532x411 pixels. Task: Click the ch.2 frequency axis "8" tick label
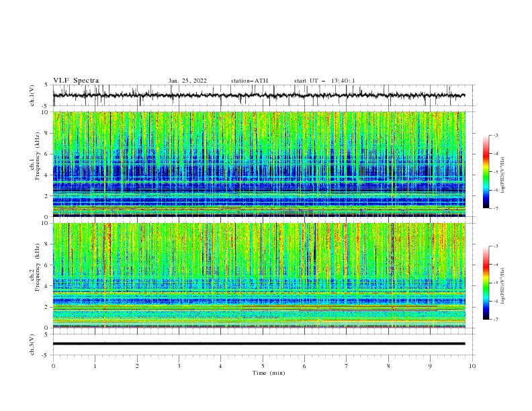click(x=47, y=244)
